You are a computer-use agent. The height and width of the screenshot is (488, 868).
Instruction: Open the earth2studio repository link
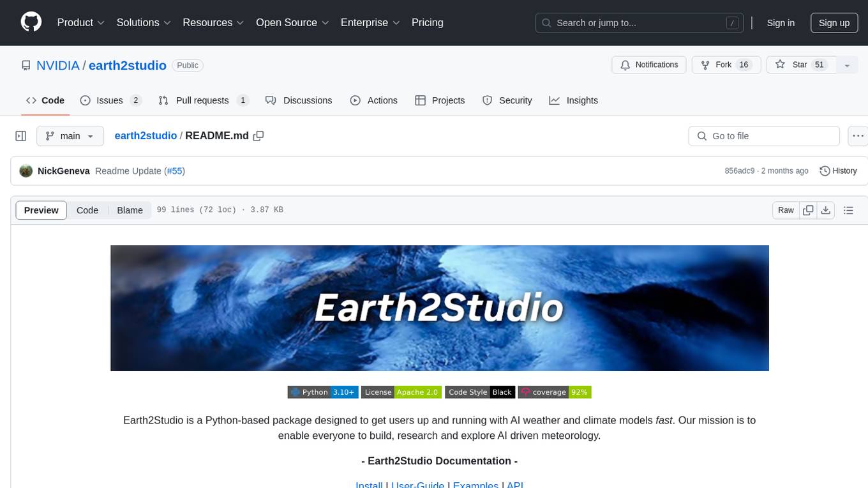point(128,65)
